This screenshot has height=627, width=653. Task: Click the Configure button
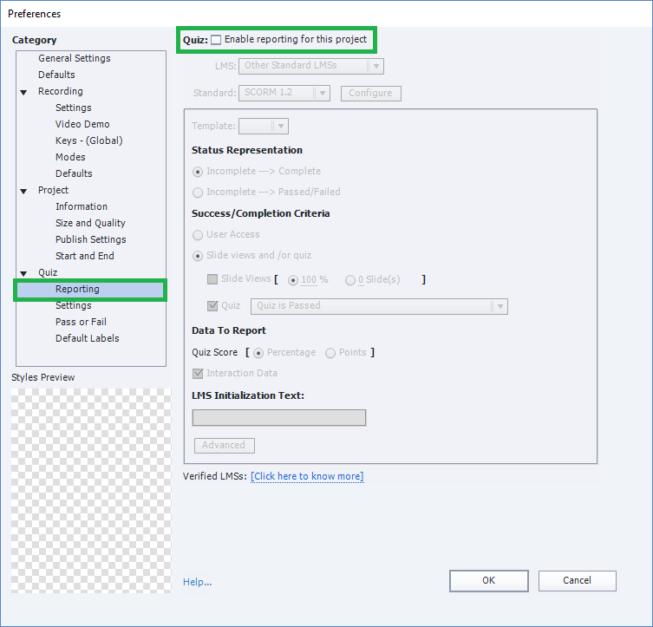click(x=371, y=93)
